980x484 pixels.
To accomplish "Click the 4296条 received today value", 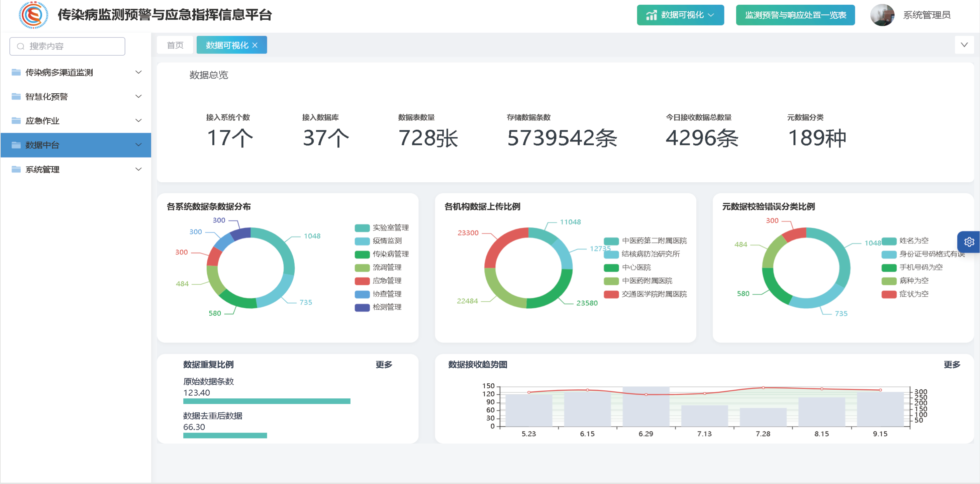I will [x=702, y=138].
